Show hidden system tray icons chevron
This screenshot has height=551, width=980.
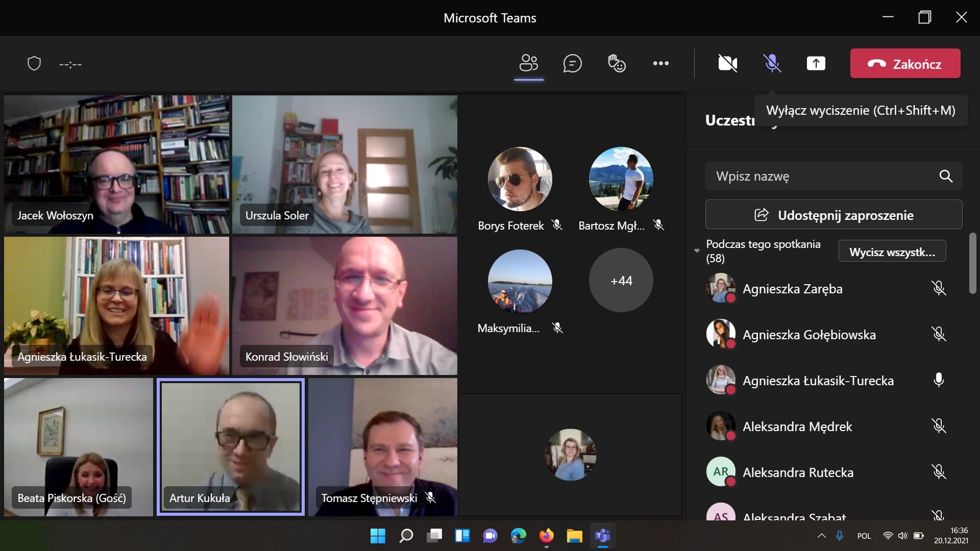821,536
